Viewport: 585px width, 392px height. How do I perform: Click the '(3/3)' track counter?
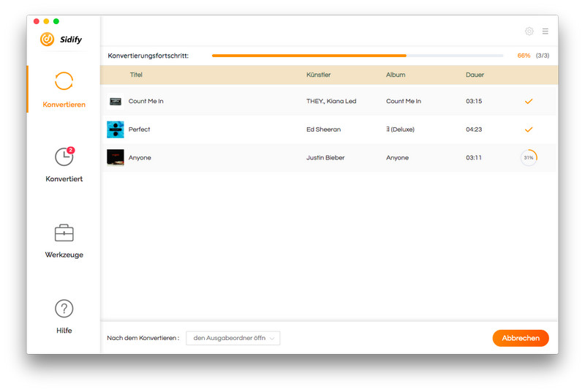pyautogui.click(x=543, y=56)
